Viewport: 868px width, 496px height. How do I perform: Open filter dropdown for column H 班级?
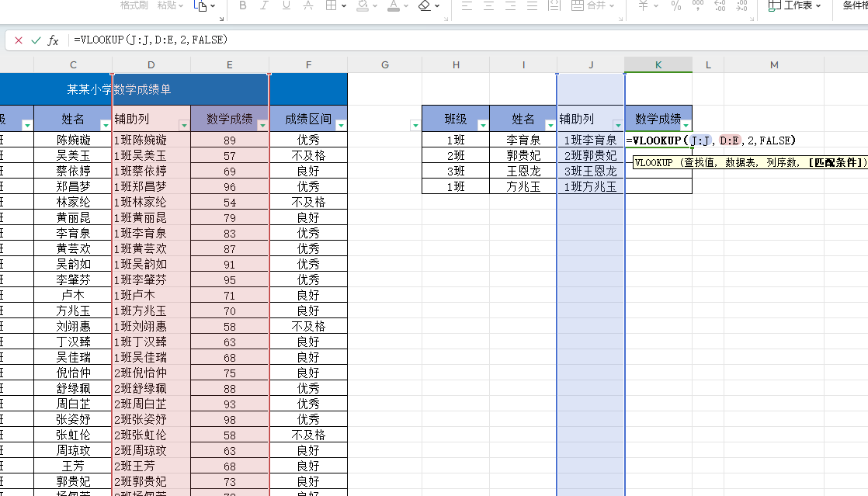tap(483, 126)
